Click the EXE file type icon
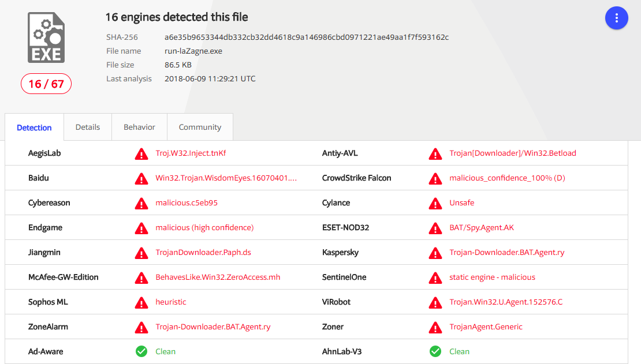 pos(46,37)
